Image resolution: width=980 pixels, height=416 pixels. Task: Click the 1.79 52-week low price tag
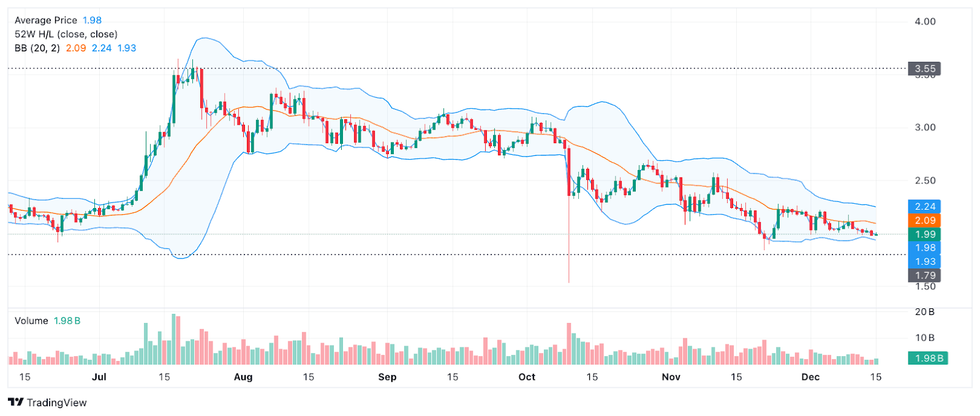tap(924, 275)
